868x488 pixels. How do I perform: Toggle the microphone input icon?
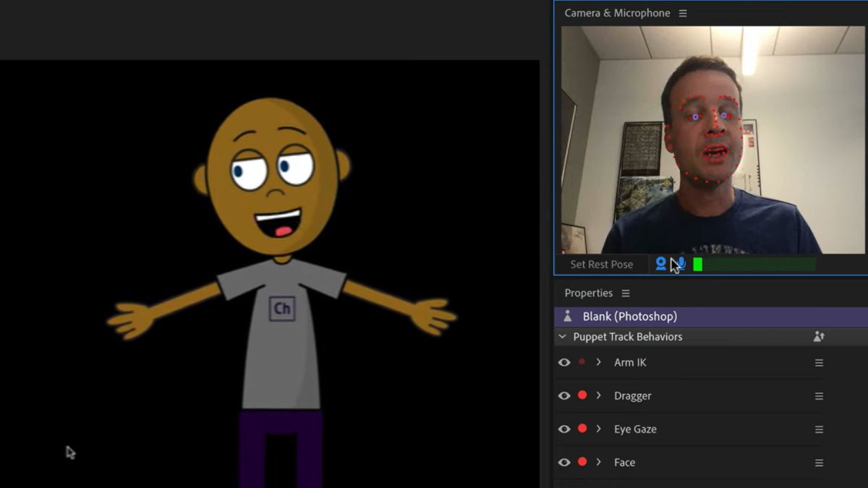(x=681, y=264)
